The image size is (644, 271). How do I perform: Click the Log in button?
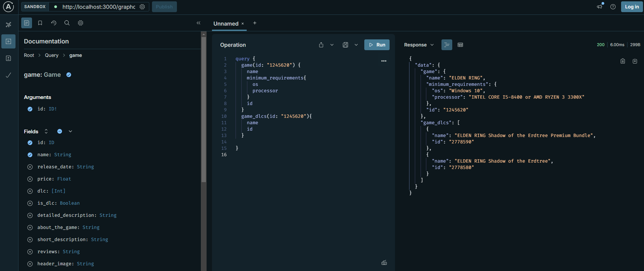[x=632, y=7]
